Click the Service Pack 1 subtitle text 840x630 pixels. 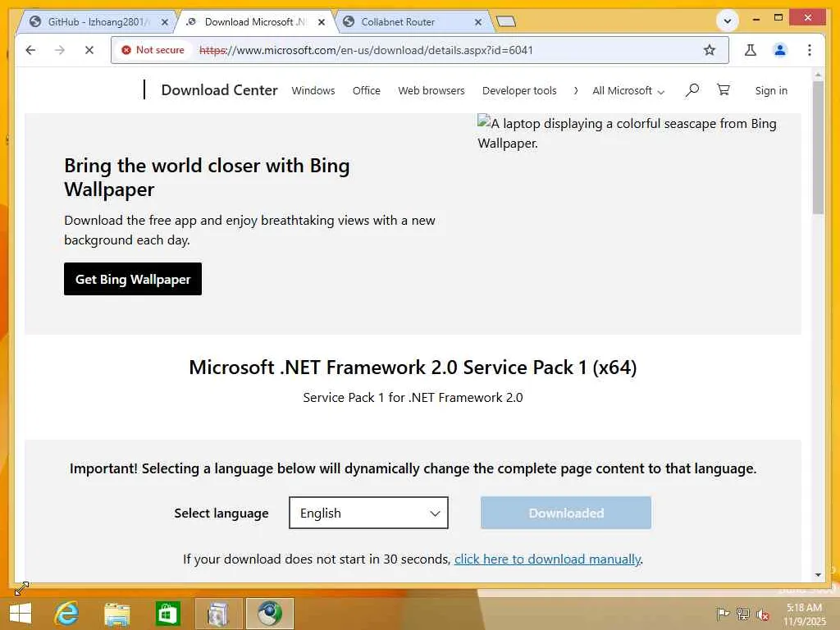pos(413,398)
